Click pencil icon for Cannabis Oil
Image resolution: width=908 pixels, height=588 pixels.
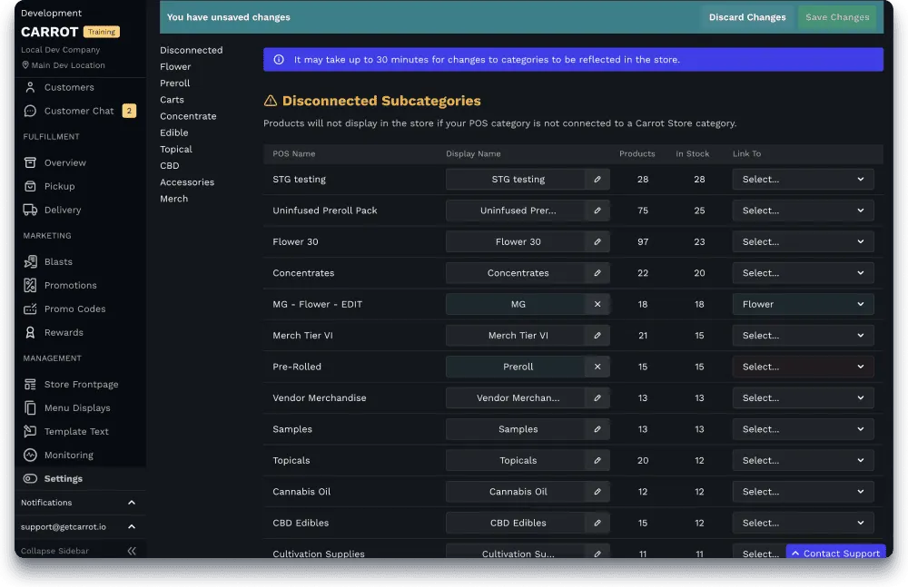[x=597, y=492]
